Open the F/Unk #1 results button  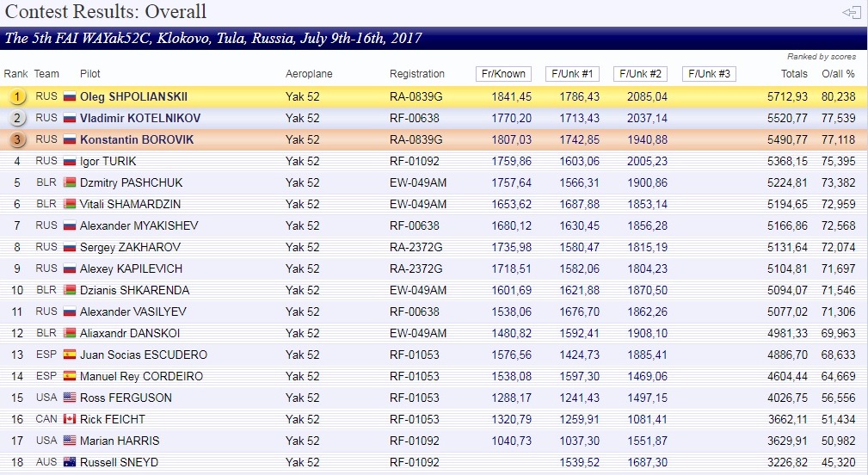[572, 74]
